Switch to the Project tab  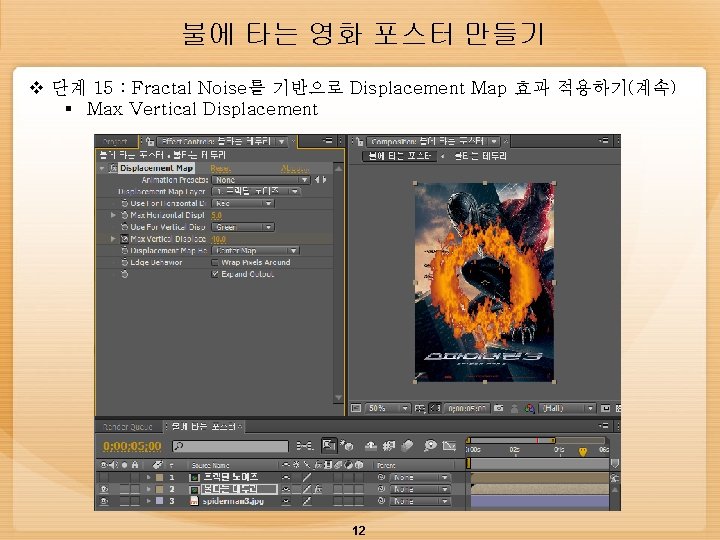click(x=116, y=141)
